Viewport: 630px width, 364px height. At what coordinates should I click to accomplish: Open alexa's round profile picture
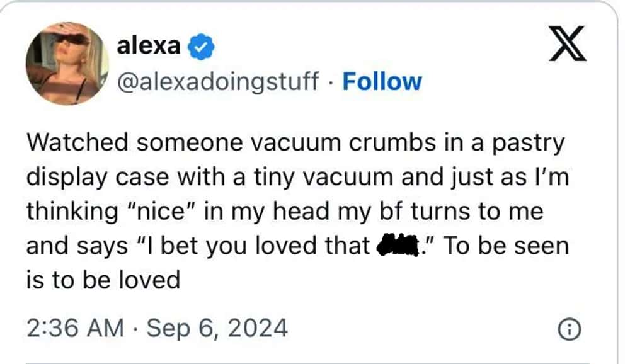[67, 64]
